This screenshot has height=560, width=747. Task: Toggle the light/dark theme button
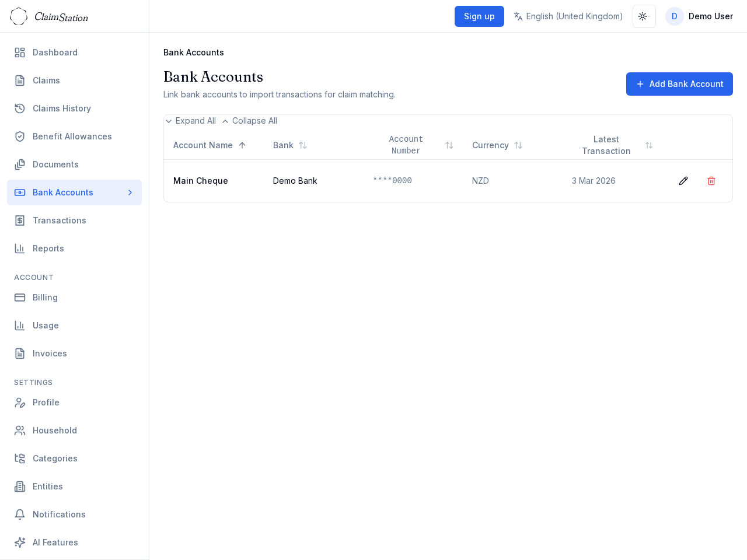(x=644, y=16)
